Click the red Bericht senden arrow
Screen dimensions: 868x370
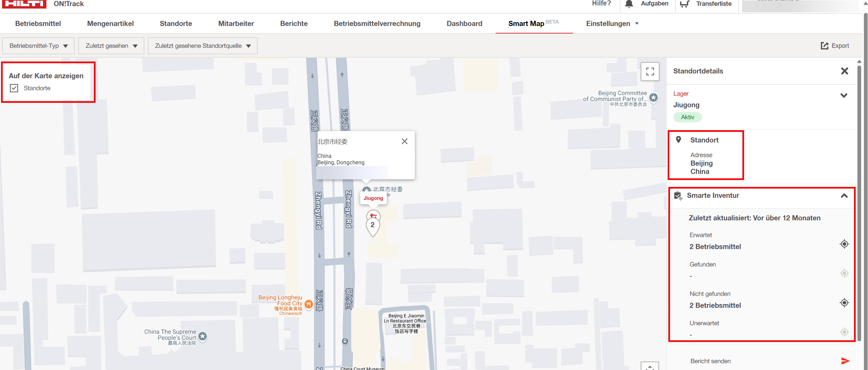845,361
